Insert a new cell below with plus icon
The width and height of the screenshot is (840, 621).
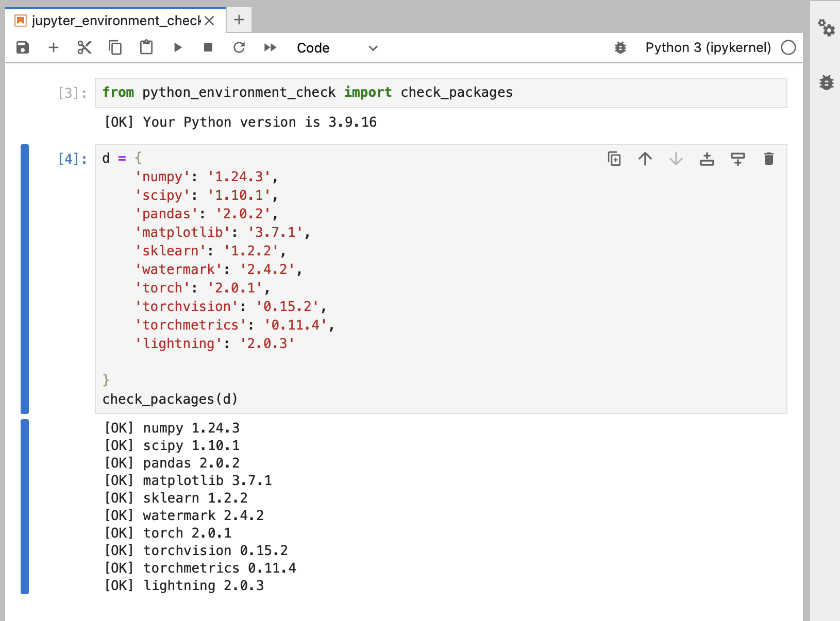coord(54,48)
